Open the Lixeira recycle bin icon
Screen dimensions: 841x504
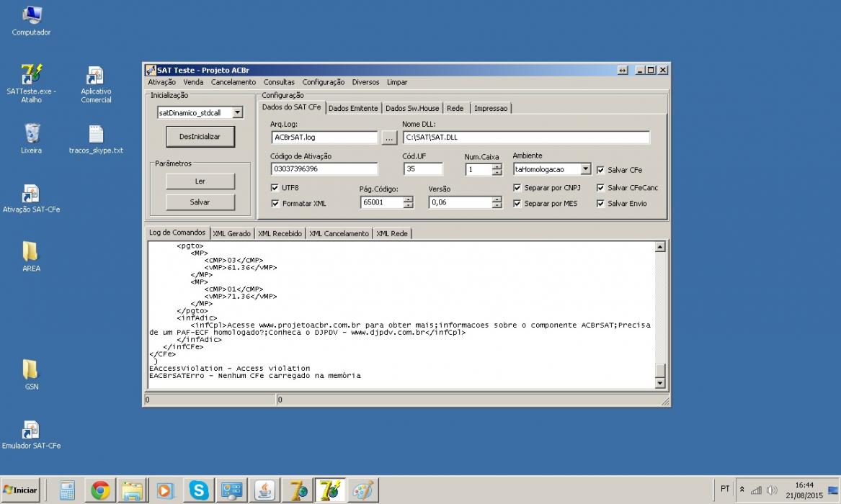pyautogui.click(x=31, y=138)
